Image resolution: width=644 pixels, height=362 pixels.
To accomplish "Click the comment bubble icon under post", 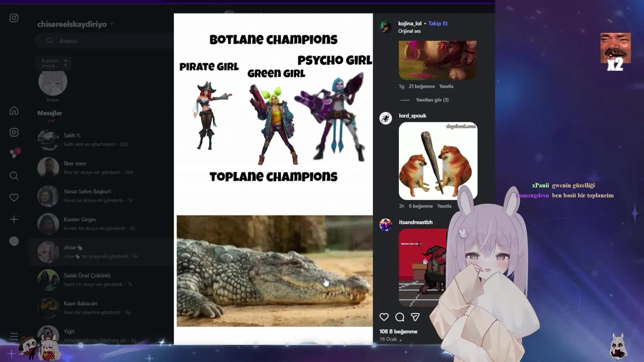I will [399, 317].
